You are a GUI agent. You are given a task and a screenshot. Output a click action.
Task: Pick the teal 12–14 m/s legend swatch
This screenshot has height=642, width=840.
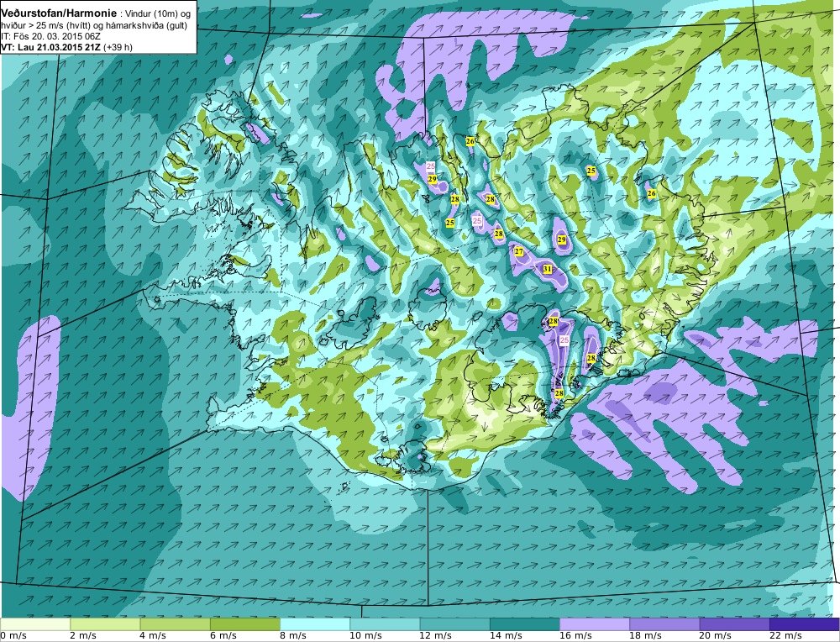point(454,624)
